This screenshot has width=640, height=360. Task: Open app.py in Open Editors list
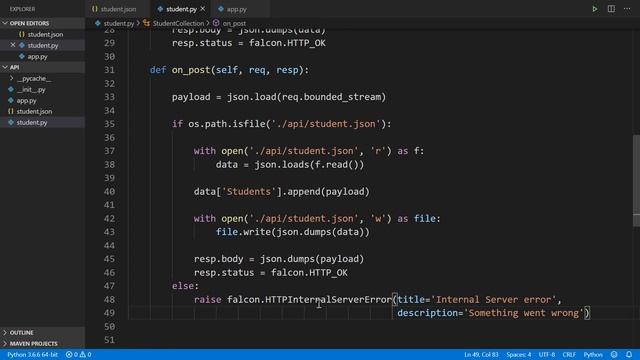[38, 57]
